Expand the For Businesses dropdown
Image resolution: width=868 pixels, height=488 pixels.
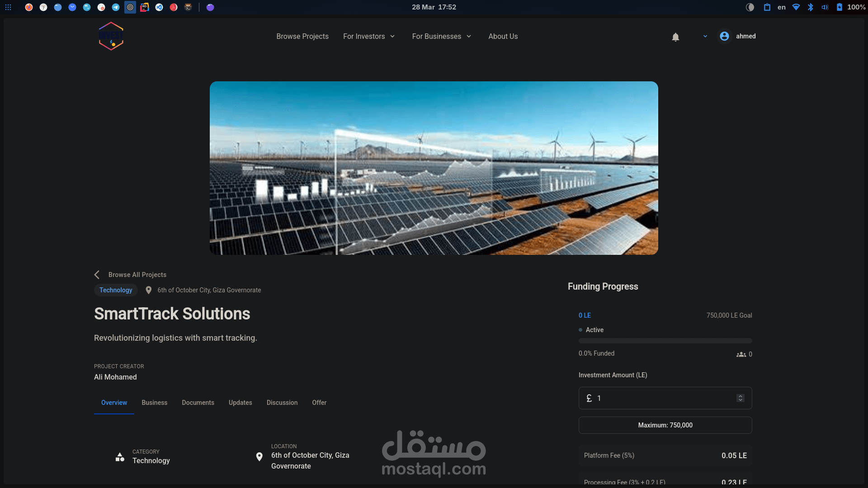[442, 36]
